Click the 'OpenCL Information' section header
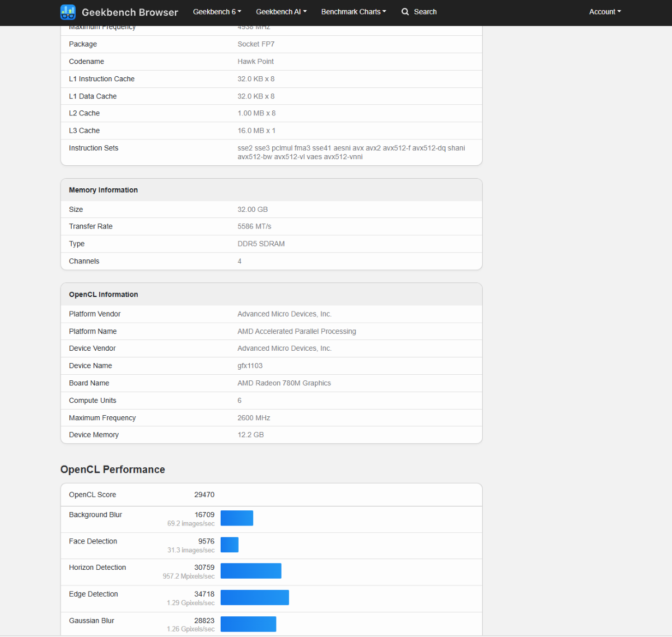This screenshot has width=672, height=637. 104,295
